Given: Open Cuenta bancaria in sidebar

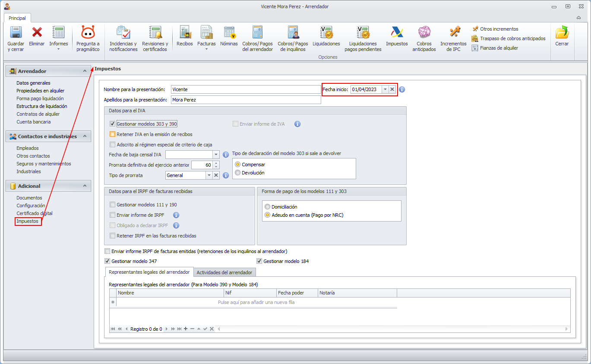Looking at the screenshot, I should pos(34,122).
